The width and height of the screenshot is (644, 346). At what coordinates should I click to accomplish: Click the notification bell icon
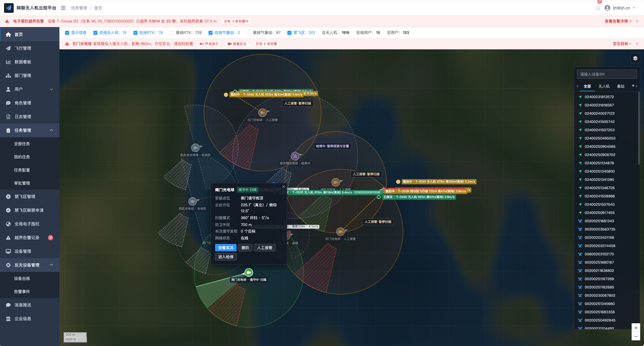click(598, 8)
